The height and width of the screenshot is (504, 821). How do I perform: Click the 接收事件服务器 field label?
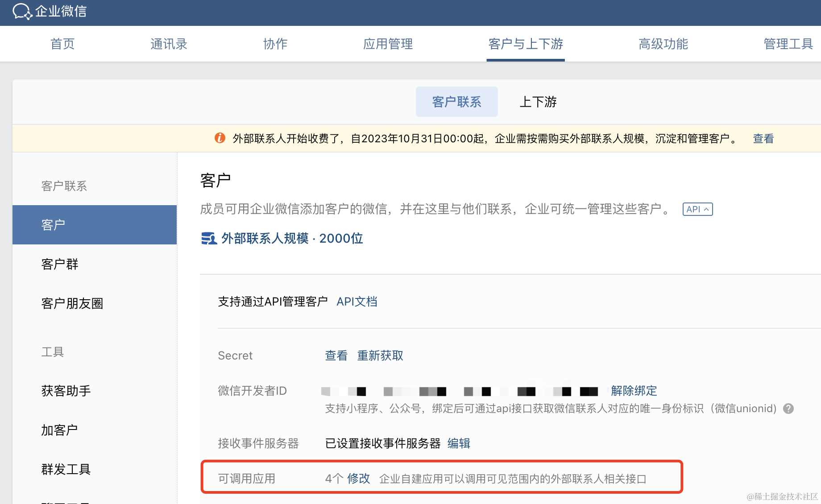[x=258, y=443]
